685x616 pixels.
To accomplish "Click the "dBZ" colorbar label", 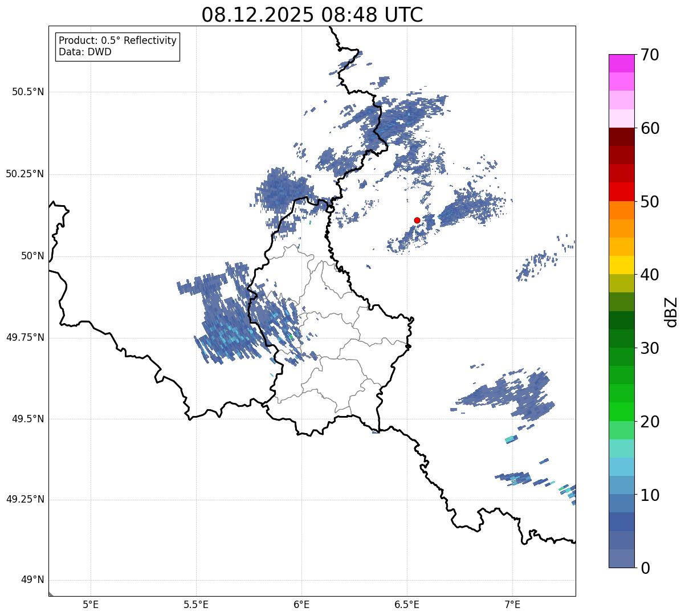I will tap(671, 311).
